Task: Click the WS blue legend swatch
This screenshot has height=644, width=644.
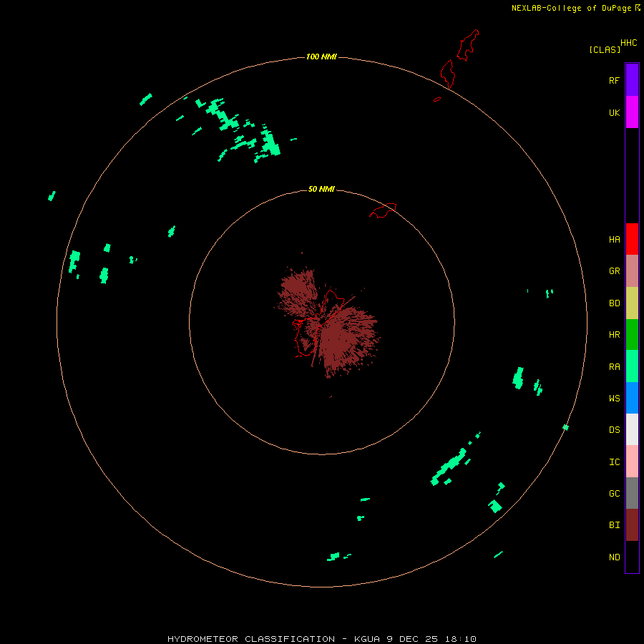Action: pos(632,398)
